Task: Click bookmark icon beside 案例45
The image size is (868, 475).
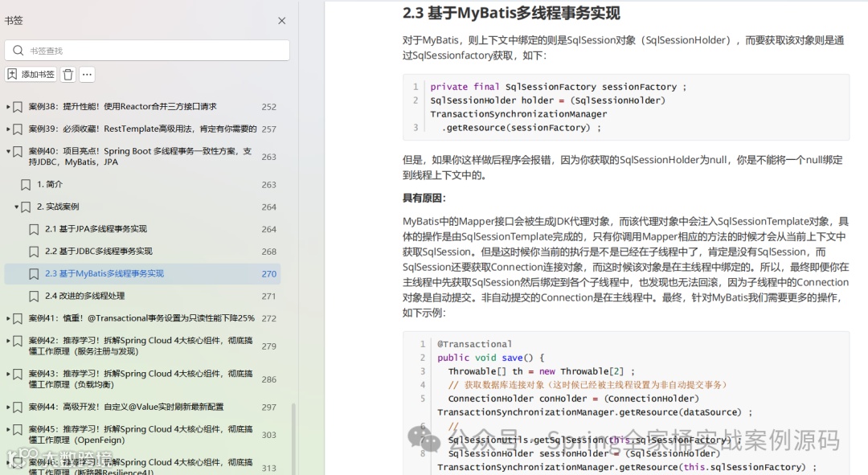Action: (18, 429)
